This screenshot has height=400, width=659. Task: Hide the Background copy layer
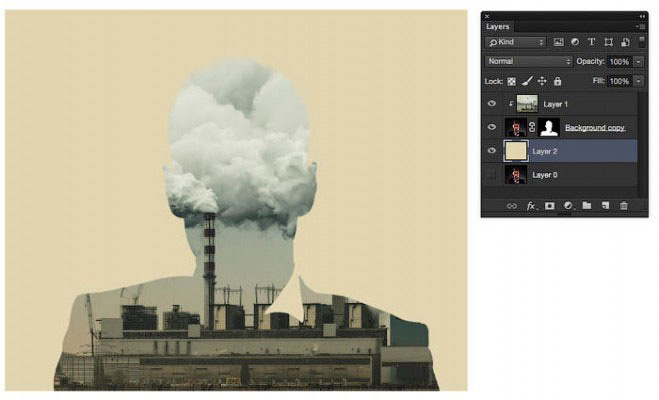coord(492,127)
